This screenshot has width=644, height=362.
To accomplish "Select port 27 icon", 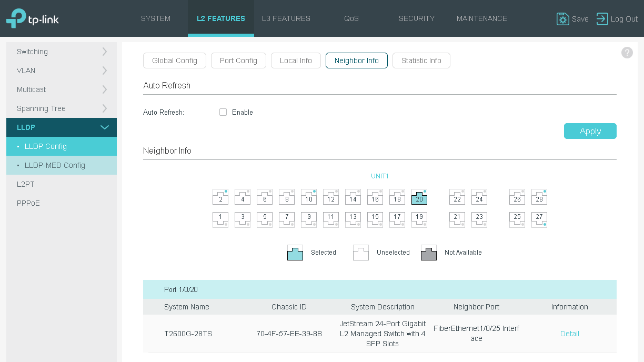I will point(539,219).
